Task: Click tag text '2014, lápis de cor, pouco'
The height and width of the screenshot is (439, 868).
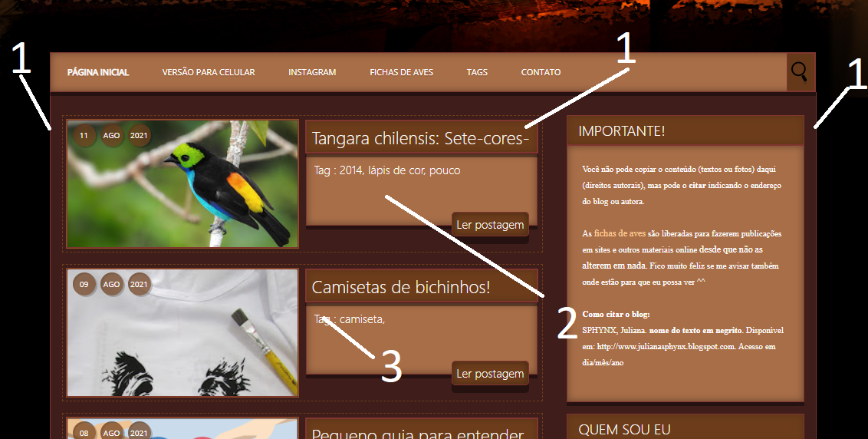Action: [x=399, y=170]
